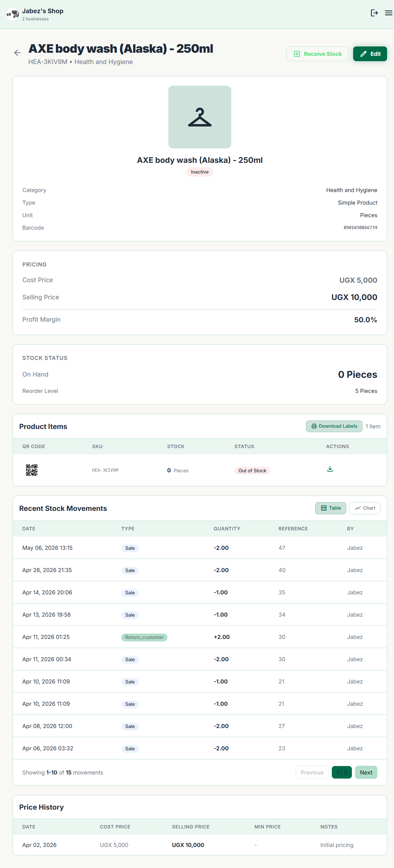Click the Simple Product type value
Image resolution: width=394 pixels, height=868 pixels.
357,202
